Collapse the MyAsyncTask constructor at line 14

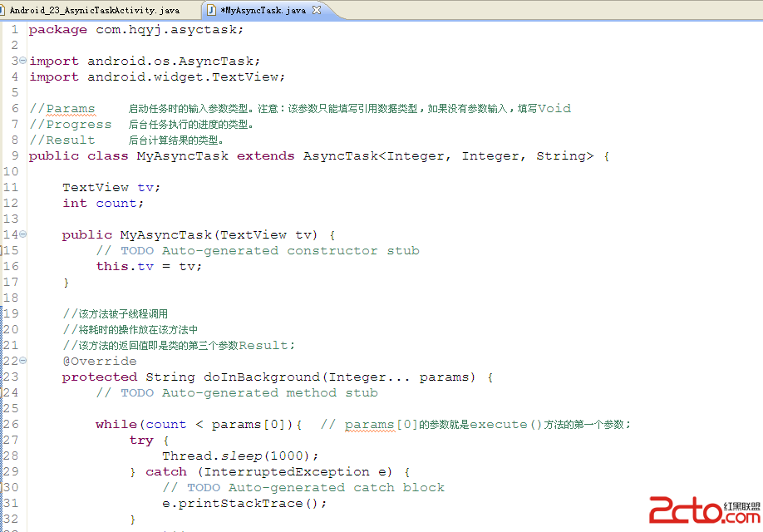pyautogui.click(x=23, y=234)
